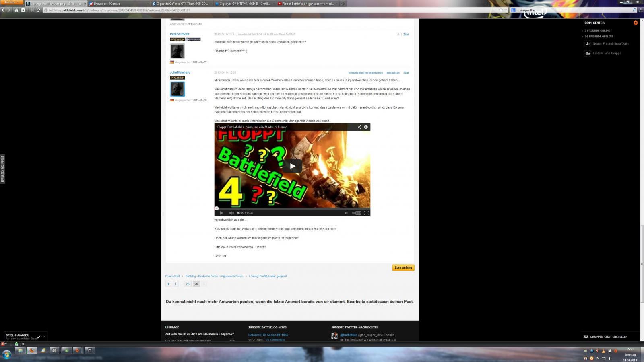Open the Feedback & Support side tab
The width and height of the screenshot is (644, 362).
click(2, 169)
